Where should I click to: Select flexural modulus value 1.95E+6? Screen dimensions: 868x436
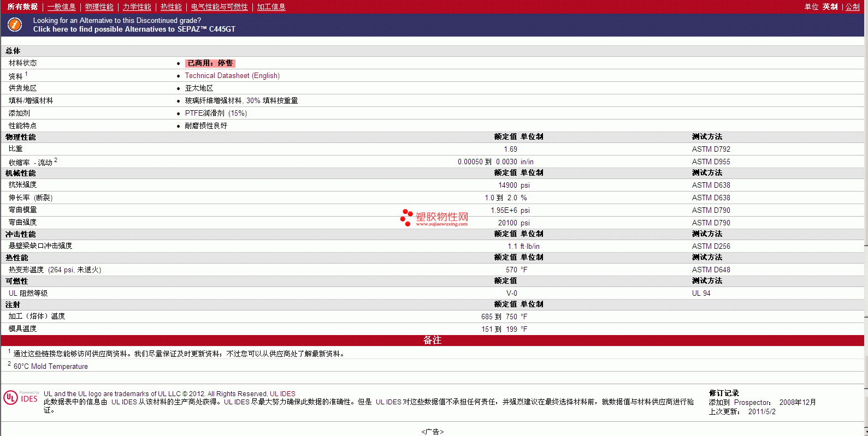504,211
